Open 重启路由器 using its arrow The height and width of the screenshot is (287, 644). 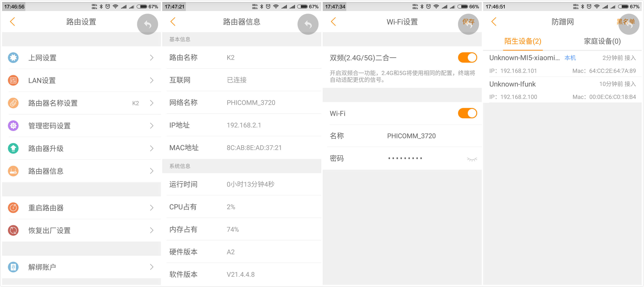pos(152,207)
